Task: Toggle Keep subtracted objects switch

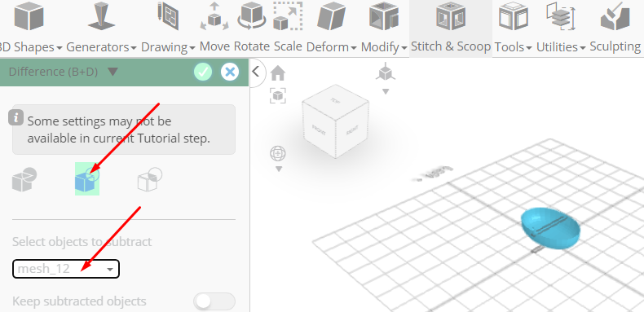Action: coord(214,301)
